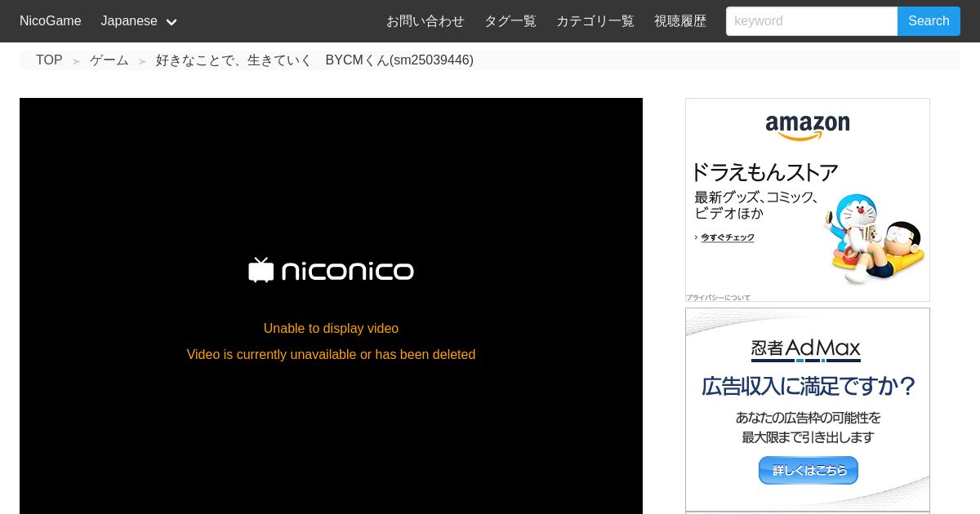Click the 'Unable to display video' message
980x514 pixels.
tap(331, 328)
